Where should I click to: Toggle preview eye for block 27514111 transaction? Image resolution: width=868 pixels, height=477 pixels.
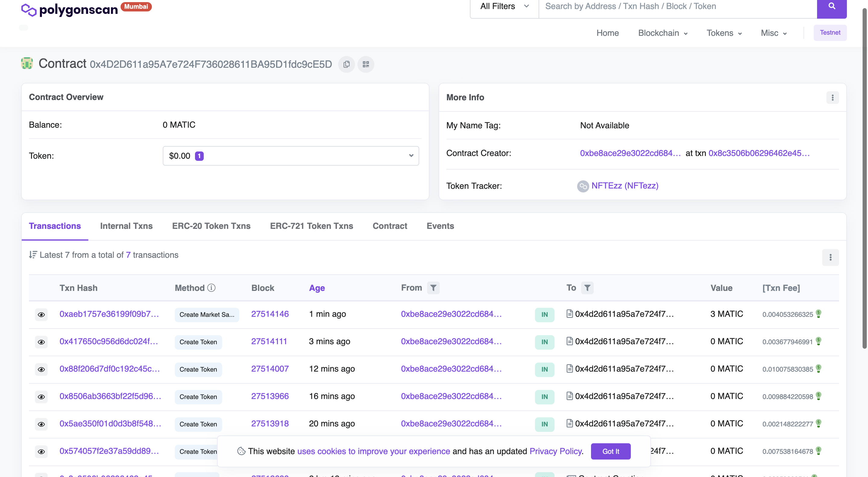[x=41, y=342]
